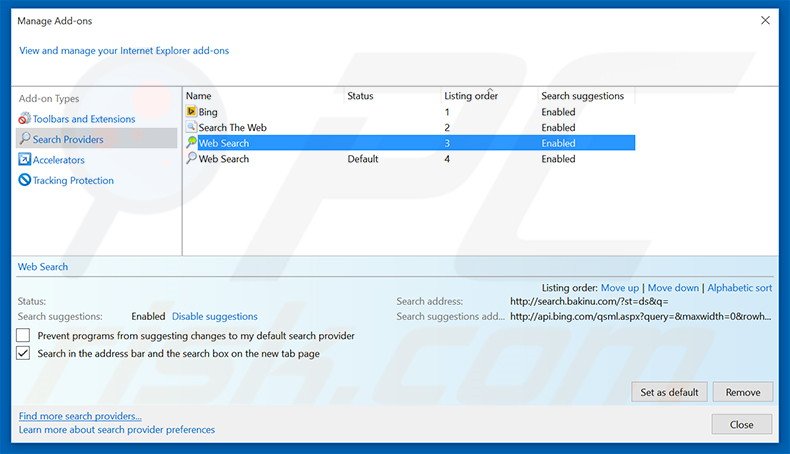Click the Tracking Protection blocked icon
Viewport: 790px width, 454px height.
point(24,180)
